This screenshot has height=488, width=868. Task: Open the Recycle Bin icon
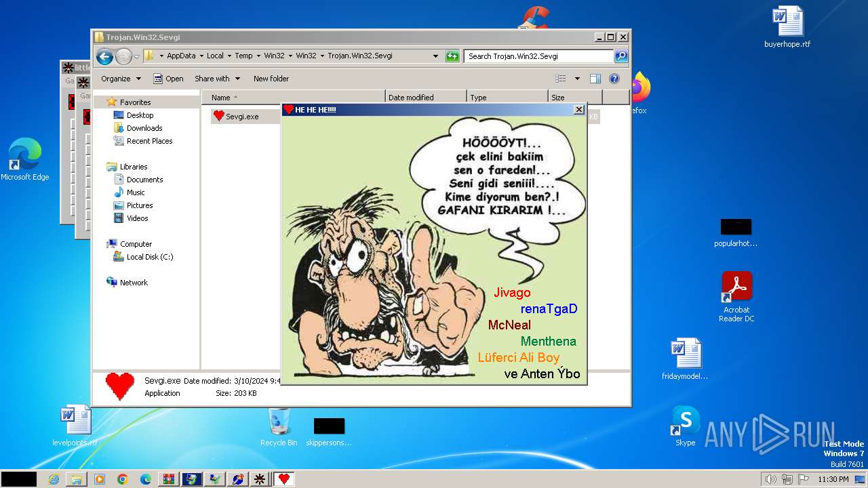(279, 426)
